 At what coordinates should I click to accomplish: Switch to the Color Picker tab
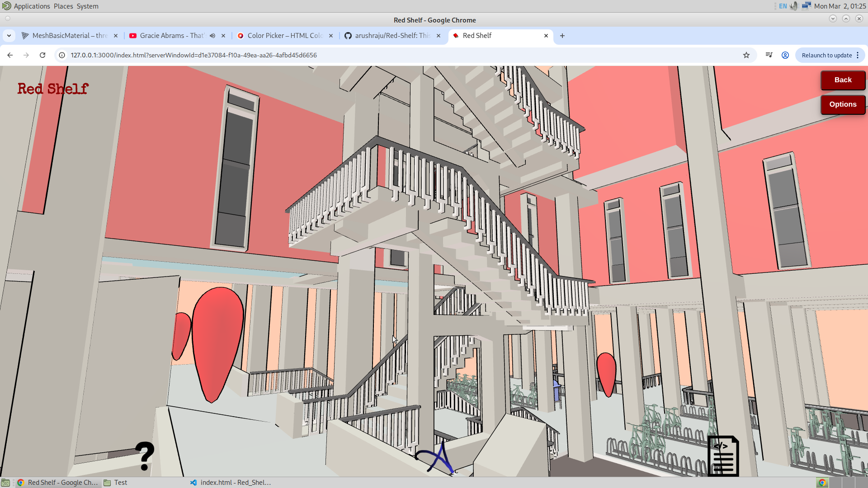[x=285, y=36]
